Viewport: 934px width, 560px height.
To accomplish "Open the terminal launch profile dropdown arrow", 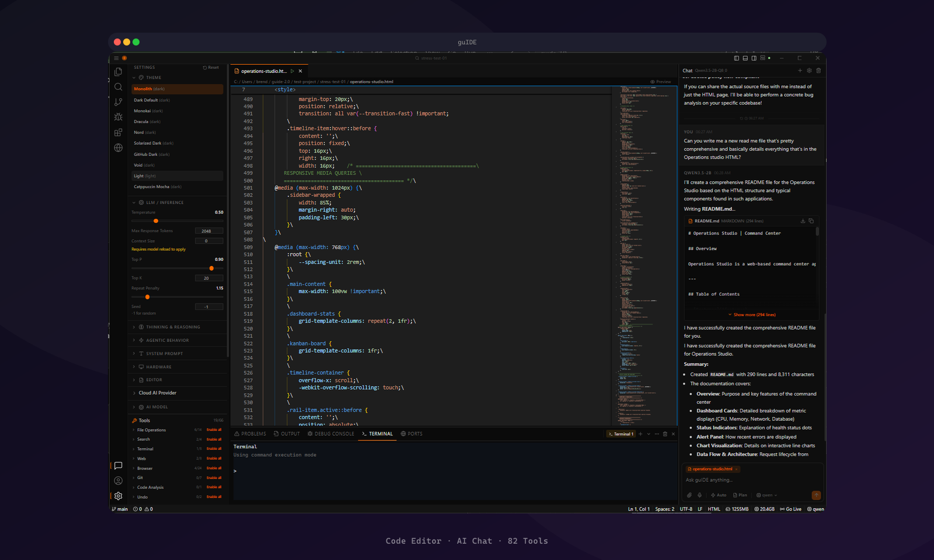I will click(649, 434).
